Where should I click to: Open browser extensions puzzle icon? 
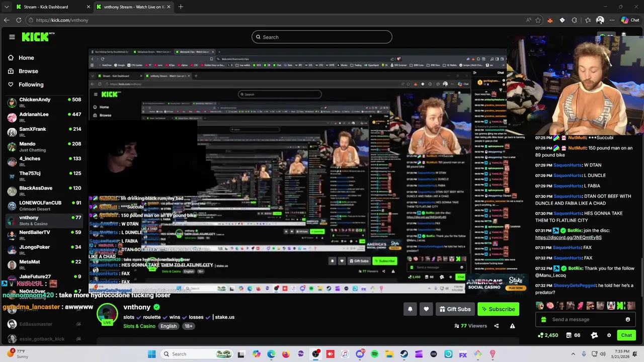coord(575,20)
